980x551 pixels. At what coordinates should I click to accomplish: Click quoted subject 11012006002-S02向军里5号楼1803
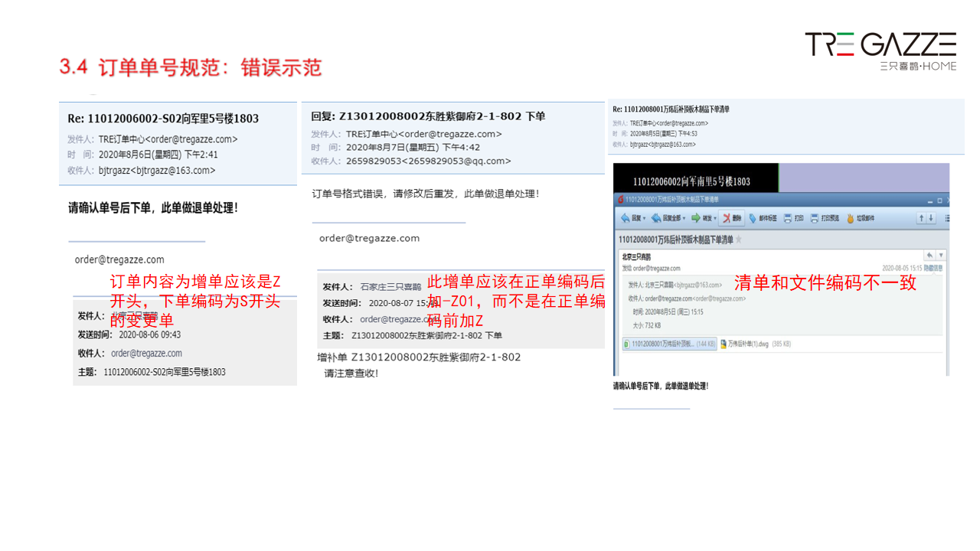pyautogui.click(x=165, y=372)
